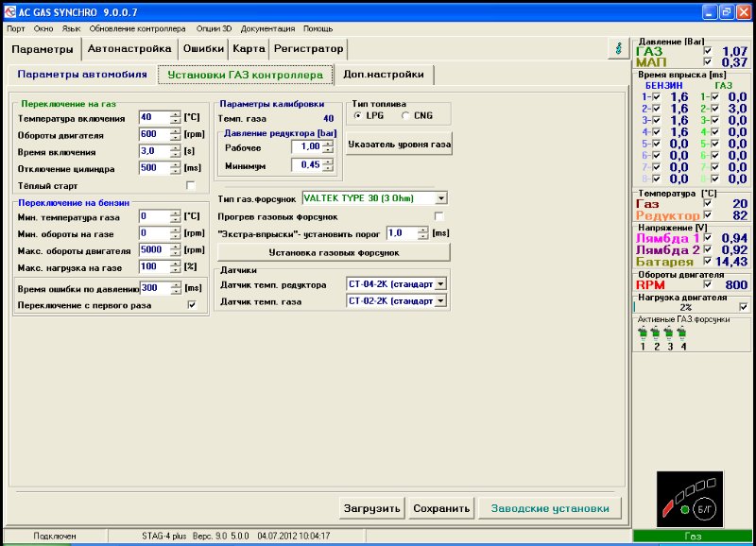Expand Датчик темп. редуктора dropdown
The height and width of the screenshot is (546, 756).
point(440,284)
